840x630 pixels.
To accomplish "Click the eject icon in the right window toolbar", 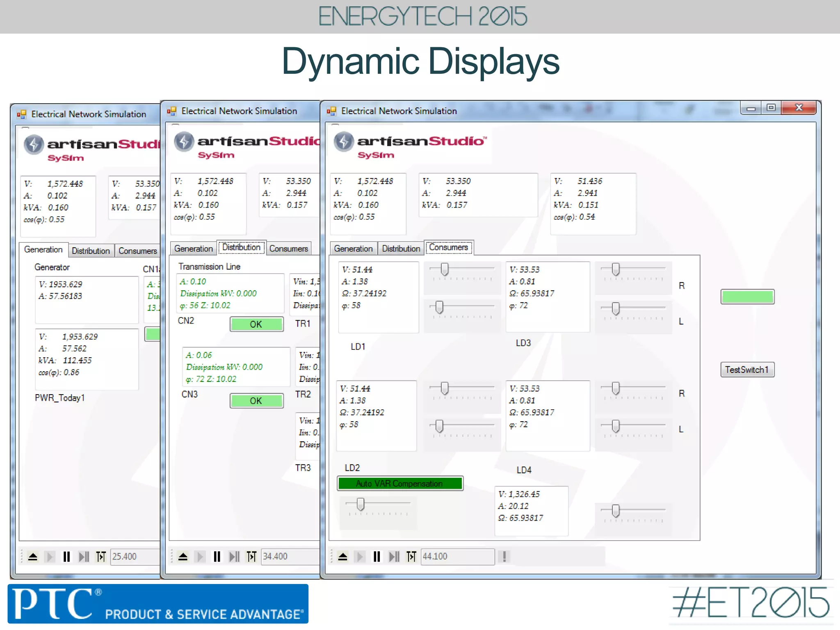I will click(343, 557).
